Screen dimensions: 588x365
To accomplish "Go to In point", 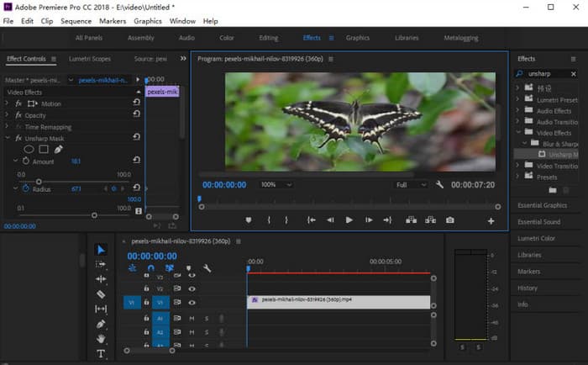I will pos(312,220).
